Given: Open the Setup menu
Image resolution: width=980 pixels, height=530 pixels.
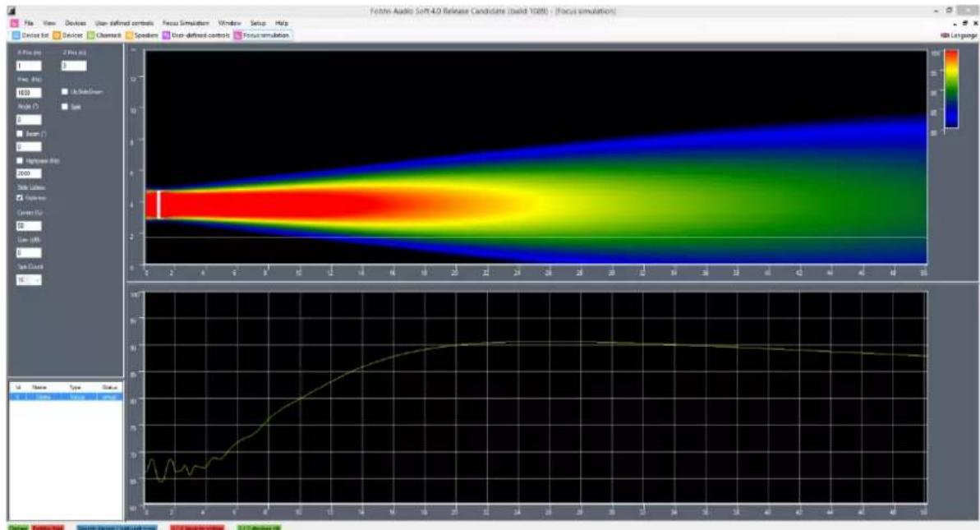Looking at the screenshot, I should [x=258, y=23].
